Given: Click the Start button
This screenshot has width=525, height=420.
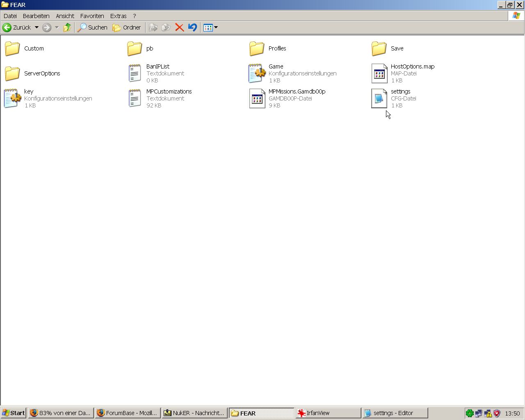Looking at the screenshot, I should [14, 413].
